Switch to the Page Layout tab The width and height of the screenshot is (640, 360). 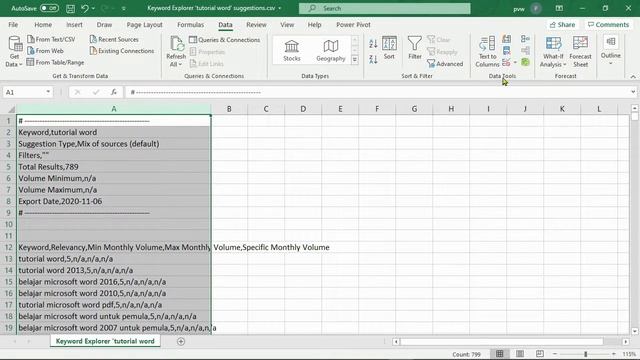(144, 24)
